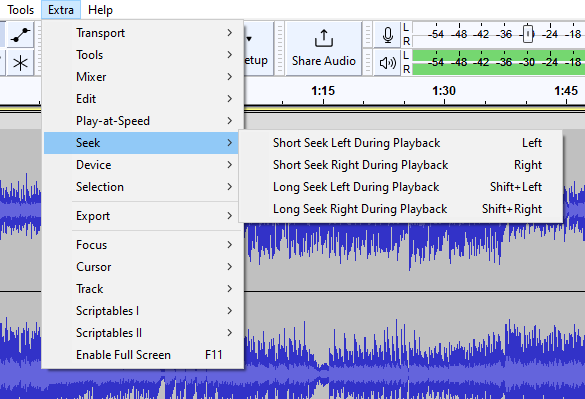Select the Multi-tool asterisk icon
This screenshot has width=585, height=399.
[20, 63]
